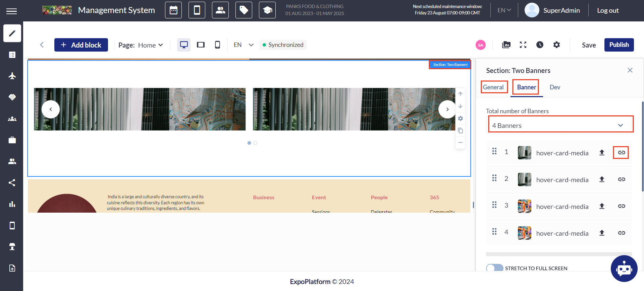Image resolution: width=644 pixels, height=291 pixels.
Task: Move section up with arrow
Action: [461, 94]
